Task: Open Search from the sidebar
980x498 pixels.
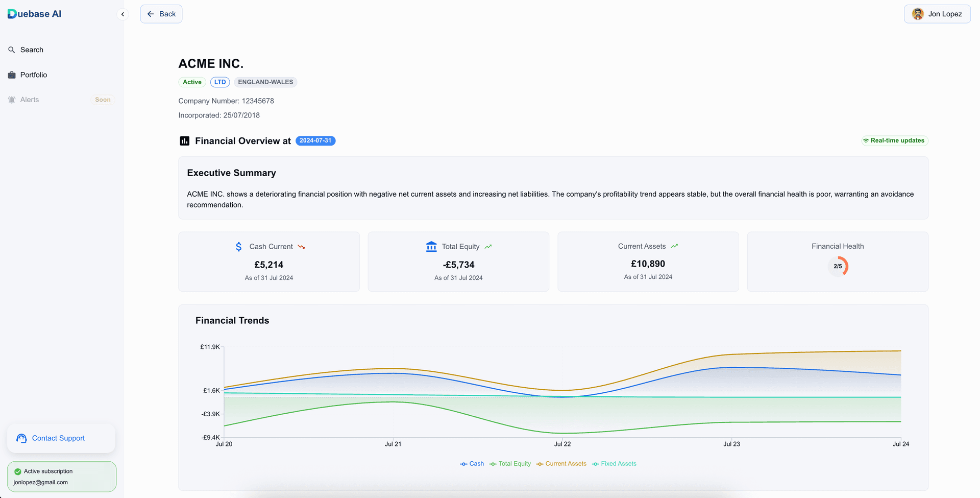Action: pyautogui.click(x=32, y=50)
